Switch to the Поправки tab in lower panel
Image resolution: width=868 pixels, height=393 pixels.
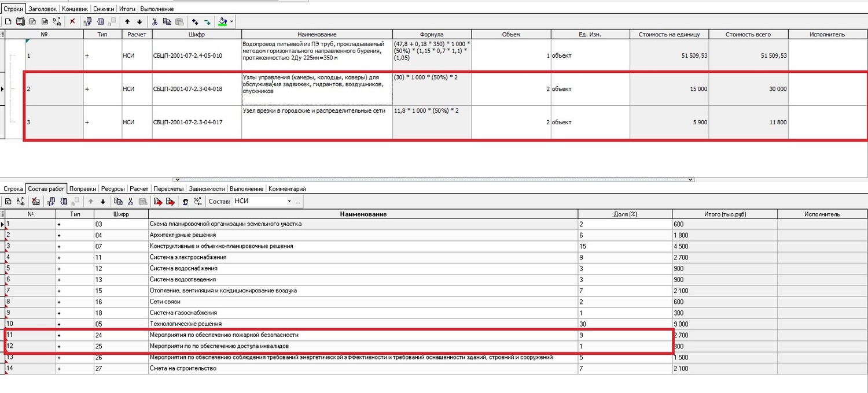click(83, 188)
